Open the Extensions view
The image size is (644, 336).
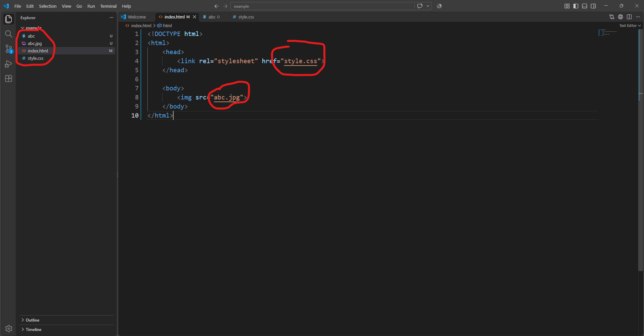(9, 79)
